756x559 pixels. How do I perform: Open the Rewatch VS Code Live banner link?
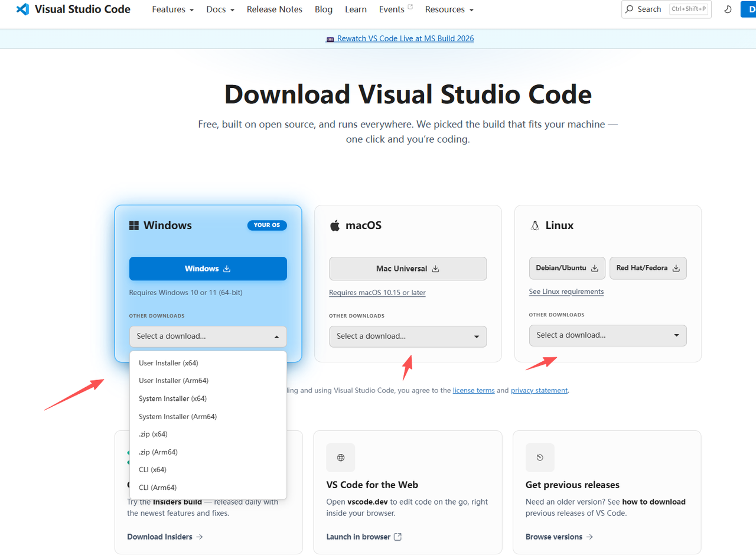tap(400, 39)
